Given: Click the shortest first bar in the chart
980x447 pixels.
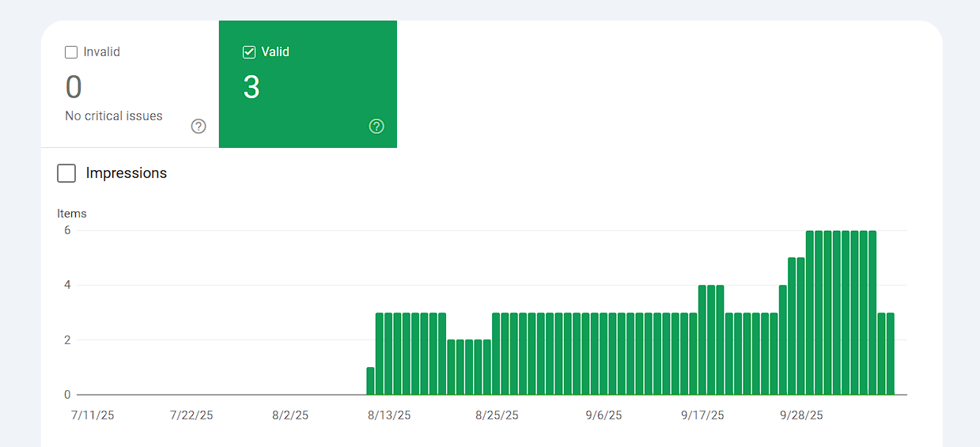Looking at the screenshot, I should [370, 381].
